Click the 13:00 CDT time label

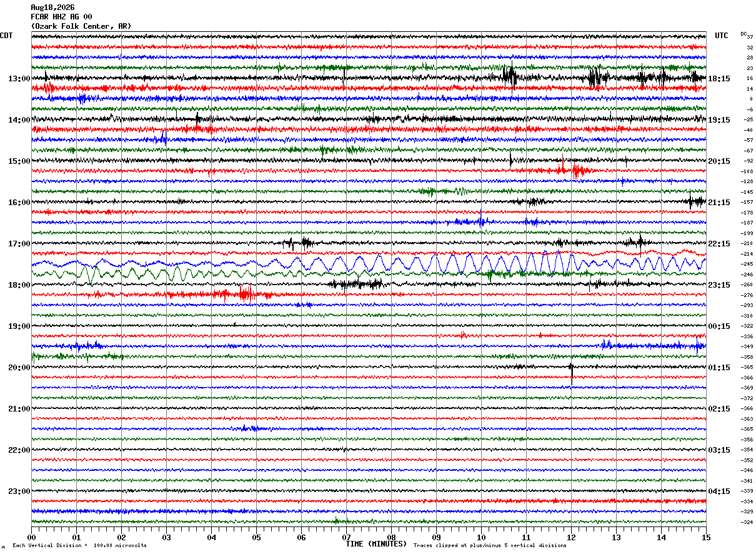click(19, 79)
